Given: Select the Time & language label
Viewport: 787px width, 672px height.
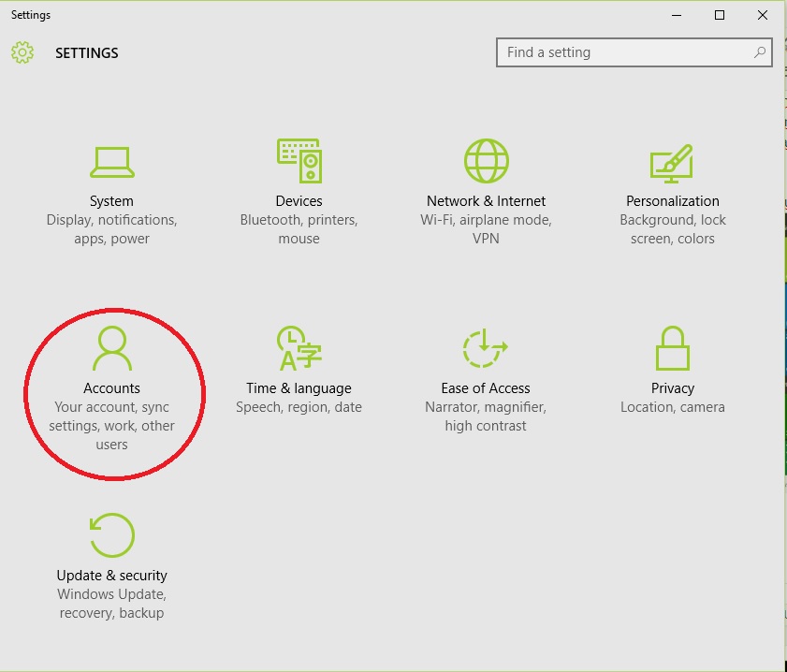Looking at the screenshot, I should (x=299, y=388).
